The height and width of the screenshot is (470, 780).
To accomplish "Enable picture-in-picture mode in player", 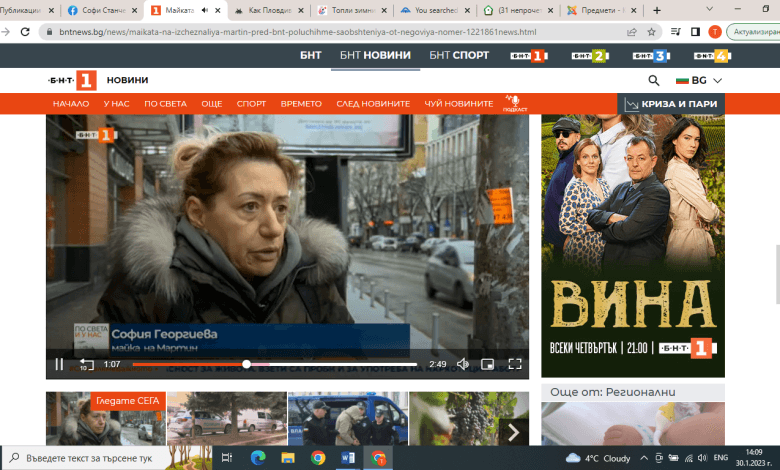I will [x=488, y=365].
